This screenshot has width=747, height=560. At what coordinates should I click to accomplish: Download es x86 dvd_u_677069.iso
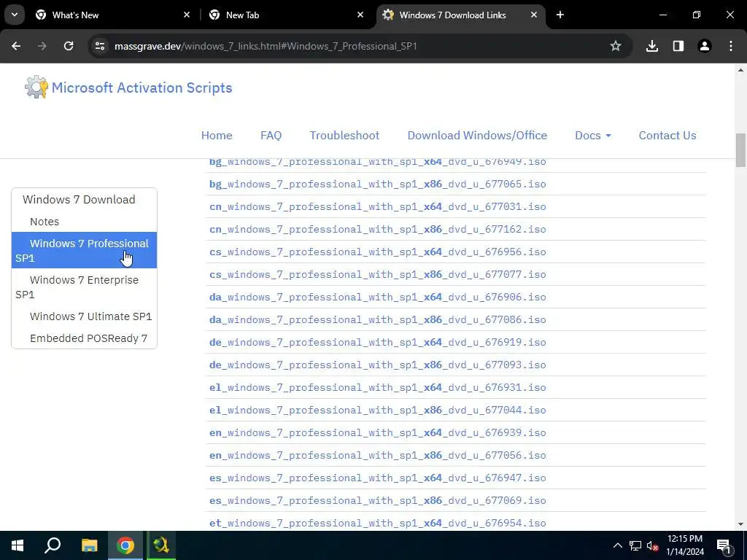[377, 500]
